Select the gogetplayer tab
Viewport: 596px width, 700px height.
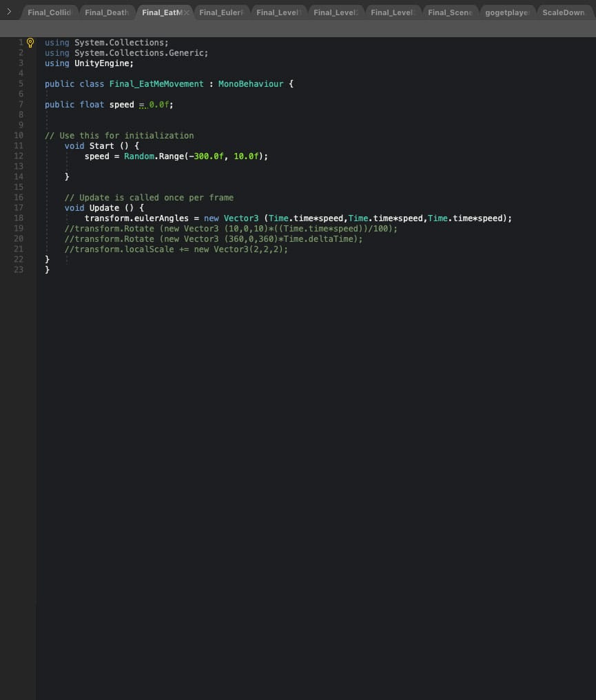(507, 12)
